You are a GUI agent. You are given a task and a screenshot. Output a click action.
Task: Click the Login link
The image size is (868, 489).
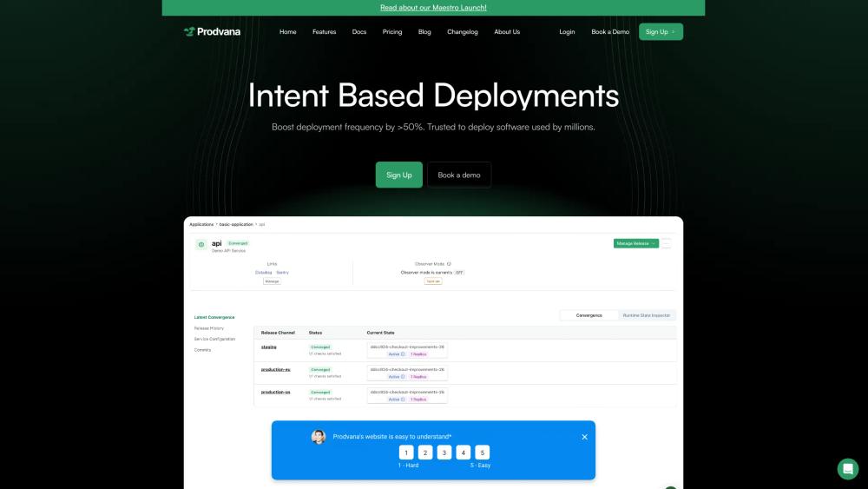point(567,31)
